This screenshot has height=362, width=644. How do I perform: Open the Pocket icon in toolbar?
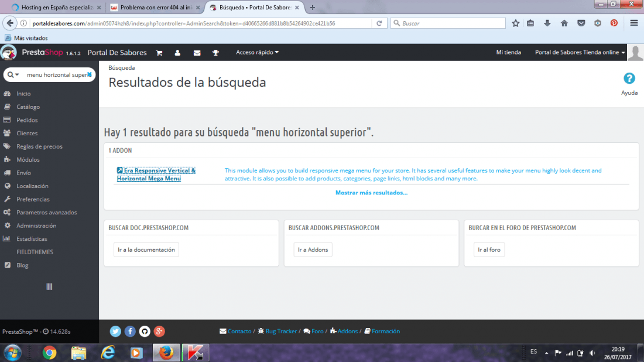click(x=581, y=23)
